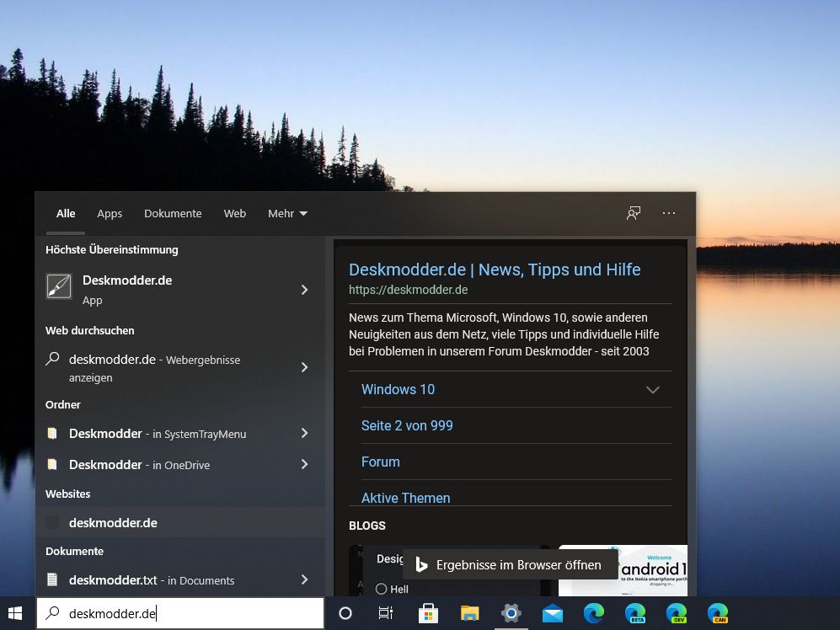Launch Edge Canary from the taskbar

pos(717,613)
